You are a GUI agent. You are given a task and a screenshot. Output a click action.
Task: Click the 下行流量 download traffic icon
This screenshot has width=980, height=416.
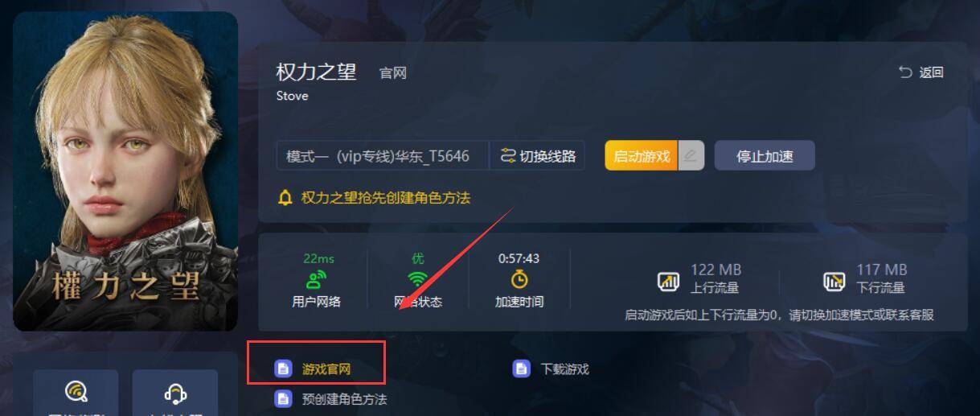tap(834, 281)
